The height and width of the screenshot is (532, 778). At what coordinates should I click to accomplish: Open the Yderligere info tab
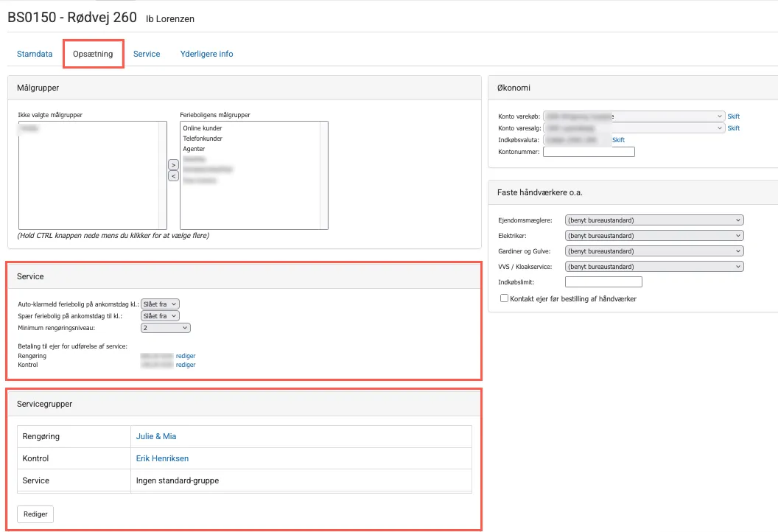(206, 54)
